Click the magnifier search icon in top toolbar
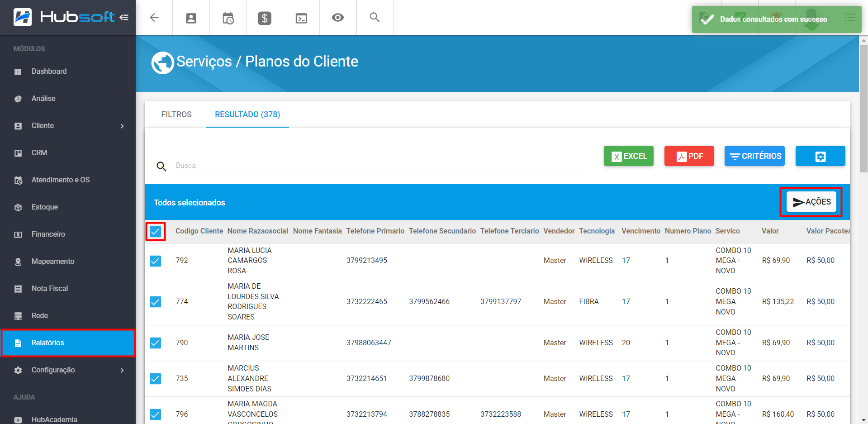 [x=375, y=18]
